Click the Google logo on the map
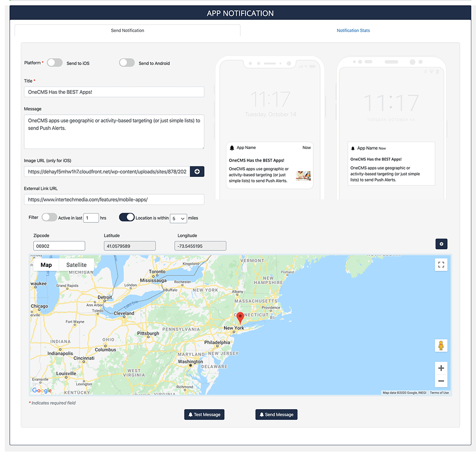The image size is (476, 457). 42,390
